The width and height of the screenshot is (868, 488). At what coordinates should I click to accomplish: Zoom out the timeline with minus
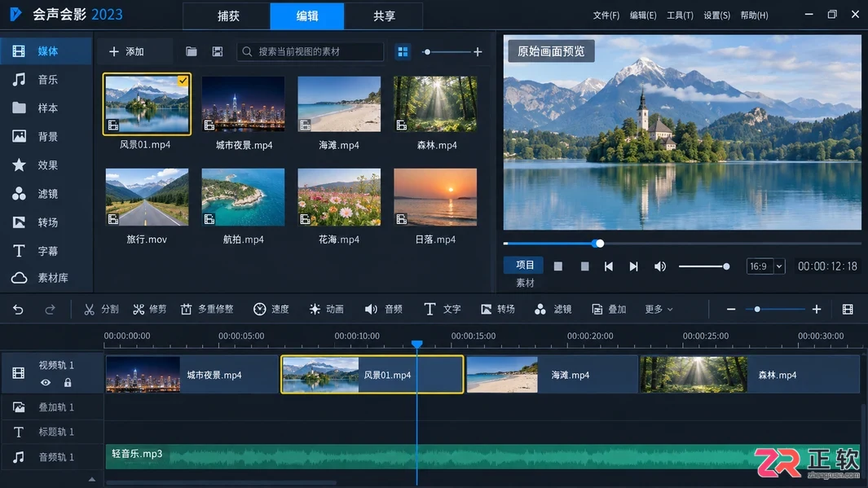[731, 310]
